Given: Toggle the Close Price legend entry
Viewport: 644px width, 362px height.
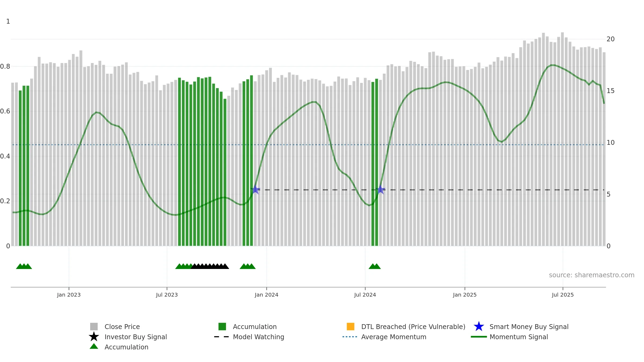Looking at the screenshot, I should pyautogui.click(x=115, y=327).
